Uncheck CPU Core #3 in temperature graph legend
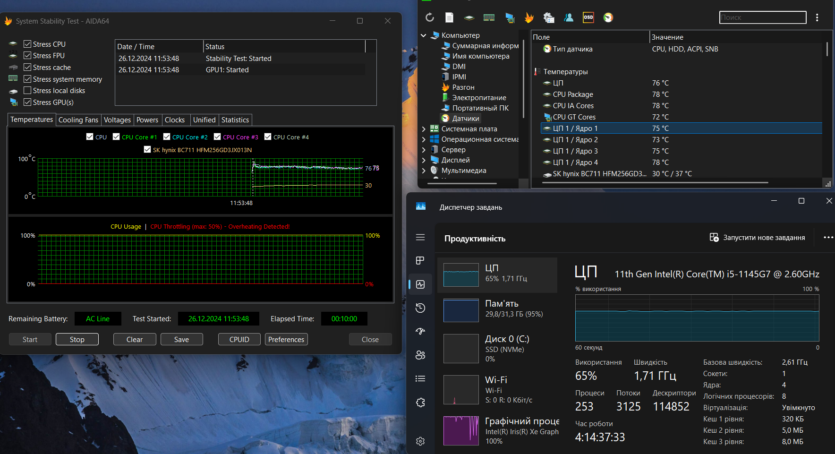The width and height of the screenshot is (835, 454). [217, 137]
